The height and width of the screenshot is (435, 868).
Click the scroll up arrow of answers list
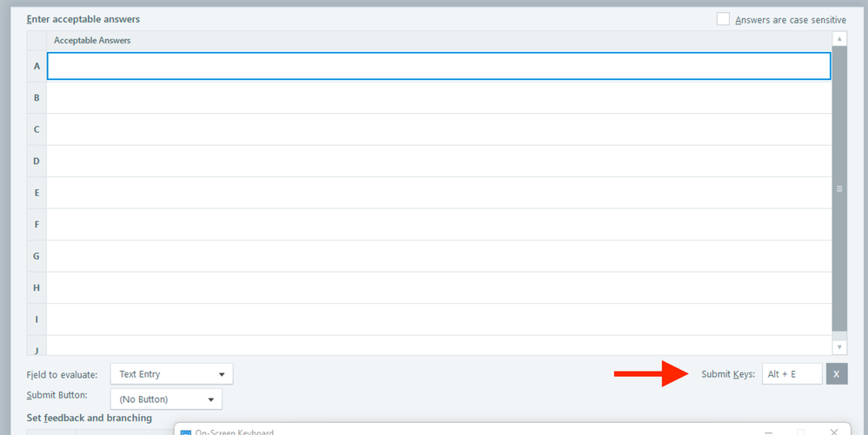839,39
